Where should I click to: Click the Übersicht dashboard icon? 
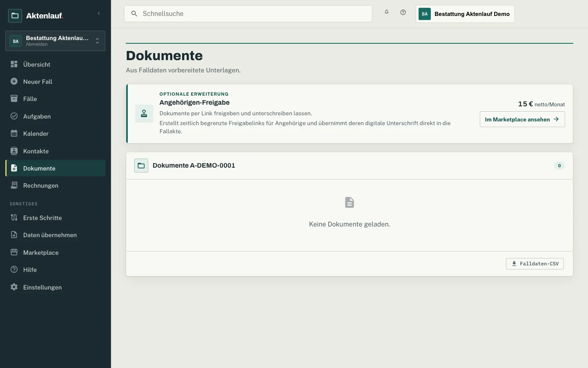14,64
